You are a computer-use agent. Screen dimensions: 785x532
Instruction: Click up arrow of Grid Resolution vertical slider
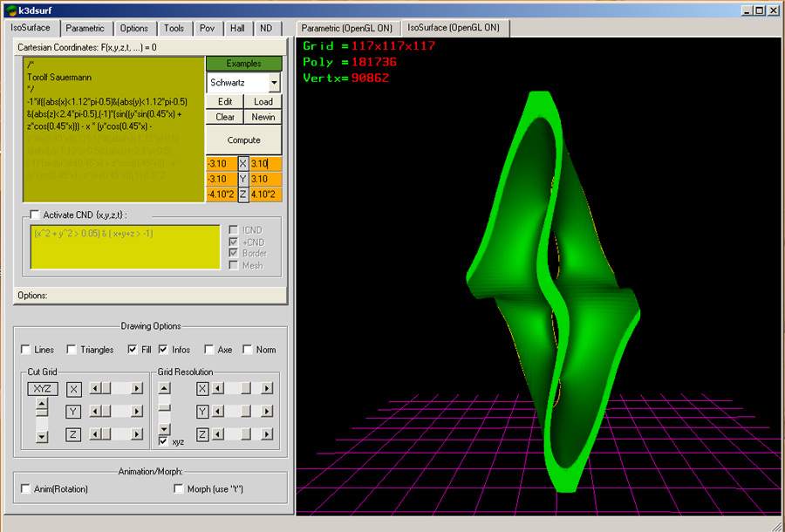[x=165, y=388]
